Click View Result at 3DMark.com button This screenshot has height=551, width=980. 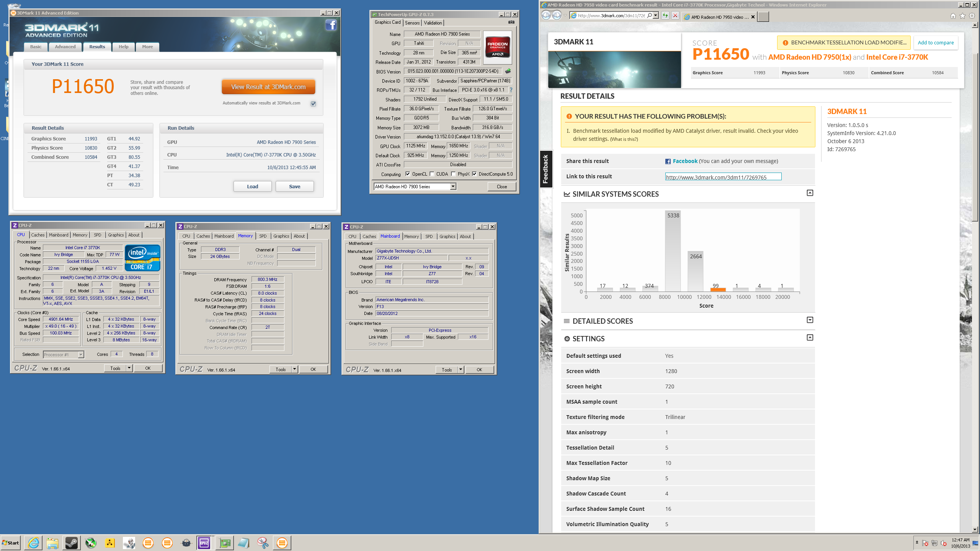tap(268, 87)
